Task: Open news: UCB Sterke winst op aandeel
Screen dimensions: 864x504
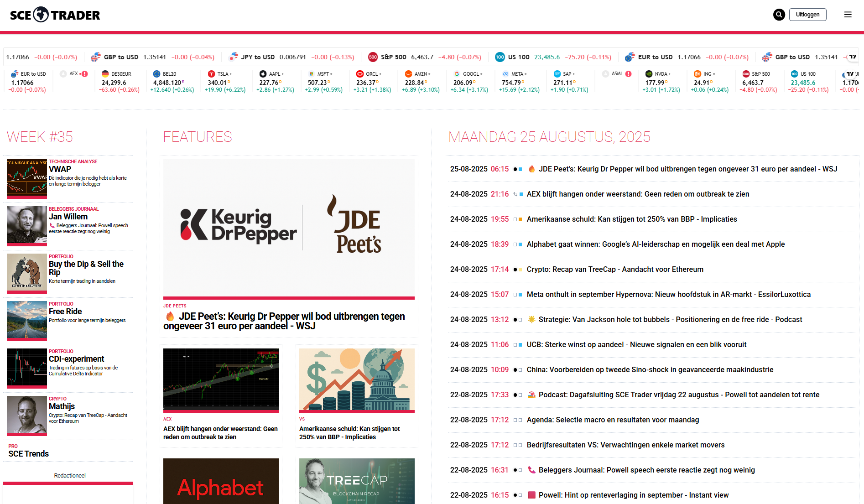Action: 636,344
